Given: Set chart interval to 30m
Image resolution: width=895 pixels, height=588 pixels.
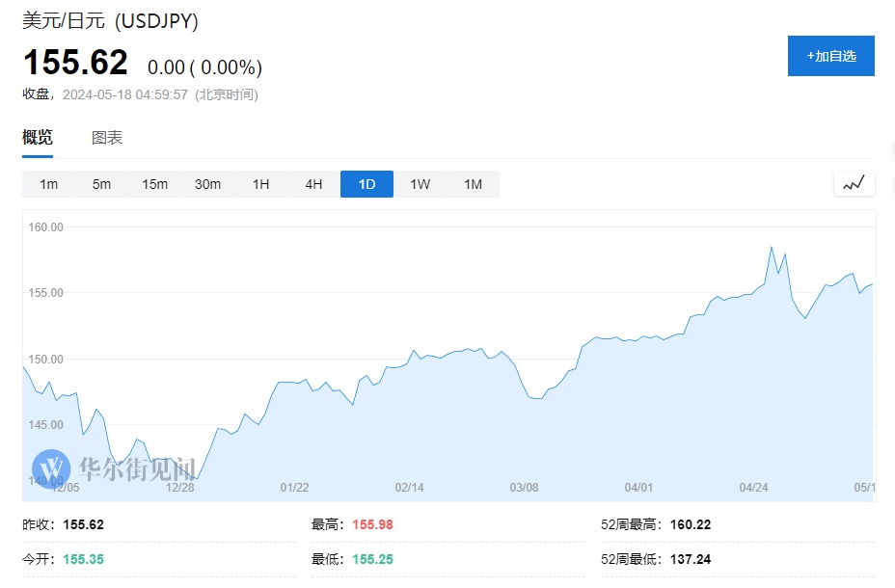Looking at the screenshot, I should [x=207, y=184].
